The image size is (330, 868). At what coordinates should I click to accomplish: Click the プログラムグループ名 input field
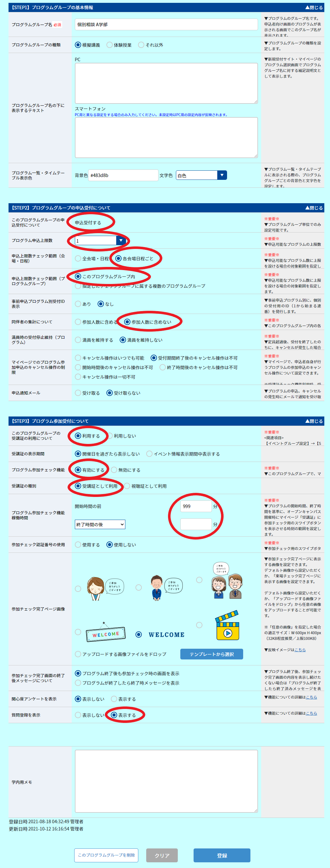click(166, 24)
